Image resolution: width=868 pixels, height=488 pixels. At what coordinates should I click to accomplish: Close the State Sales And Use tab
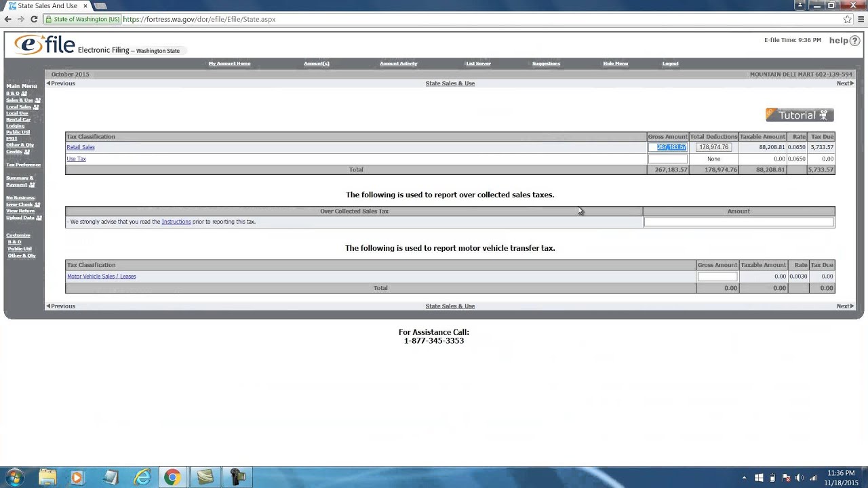pyautogui.click(x=85, y=5)
